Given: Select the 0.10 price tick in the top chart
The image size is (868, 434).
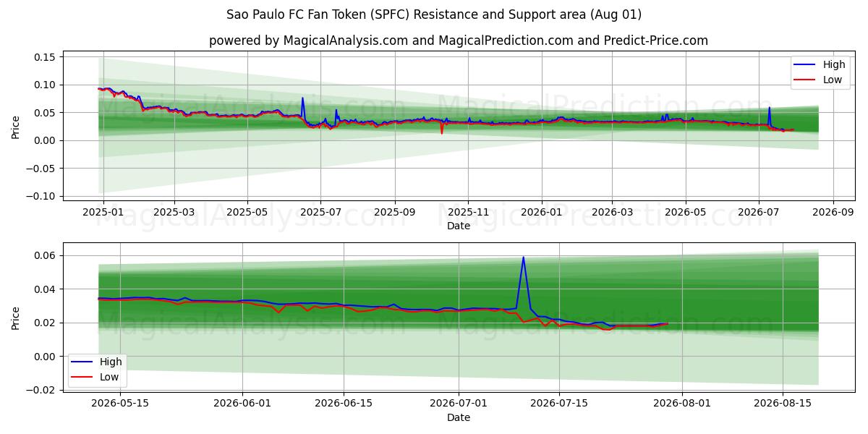Looking at the screenshot, I should point(46,85).
